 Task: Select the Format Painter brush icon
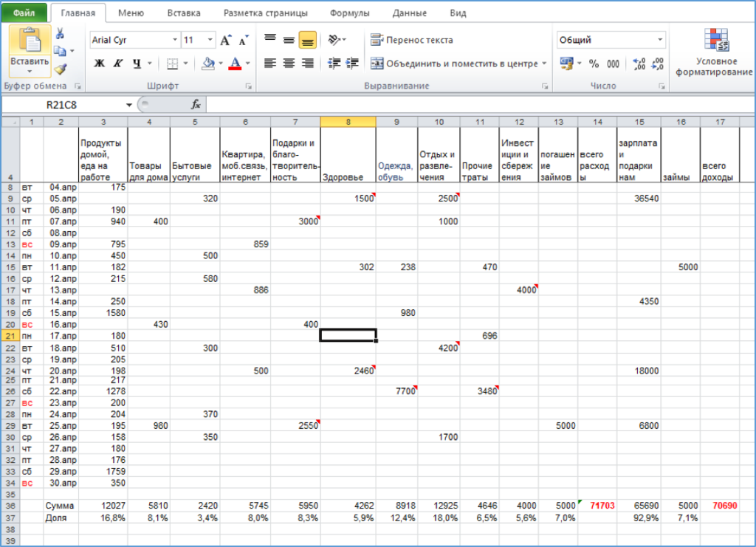(61, 69)
